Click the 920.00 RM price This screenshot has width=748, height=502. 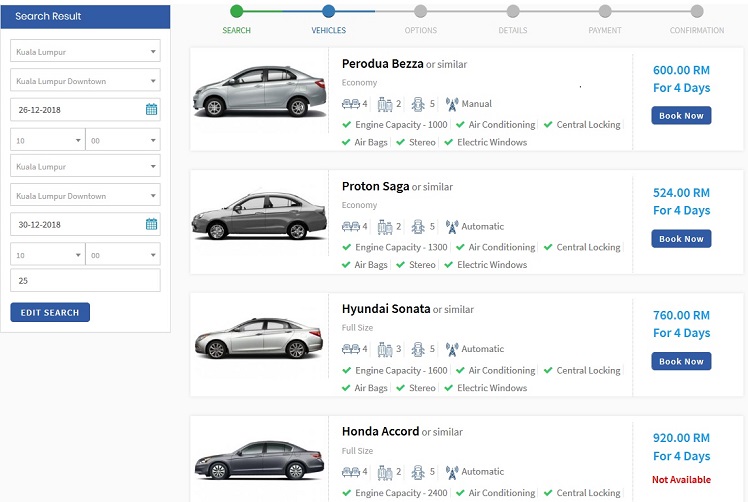point(681,438)
